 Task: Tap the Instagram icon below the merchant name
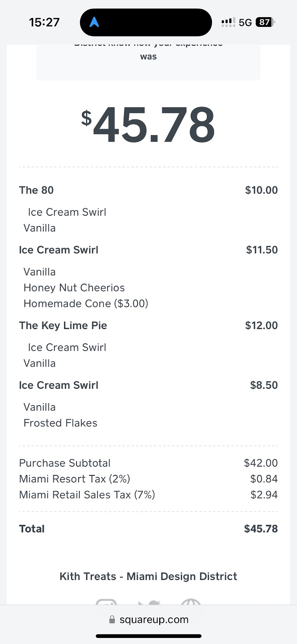(106, 602)
